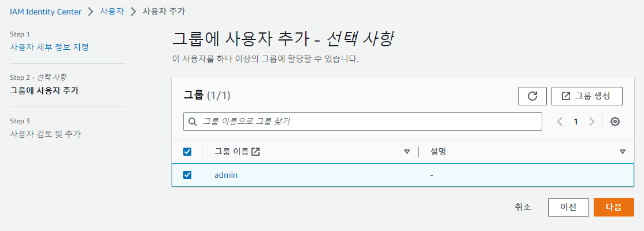Screen dimensions: 644x231
Task: Click external-link icon on 그룹 생성 button
Action: 566,96
